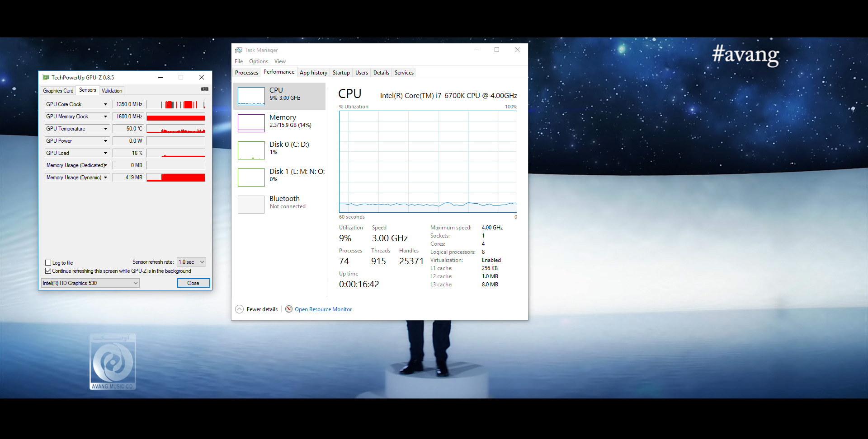868x439 pixels.
Task: Click the Memory Usage (Dynamic) graph
Action: 176,177
